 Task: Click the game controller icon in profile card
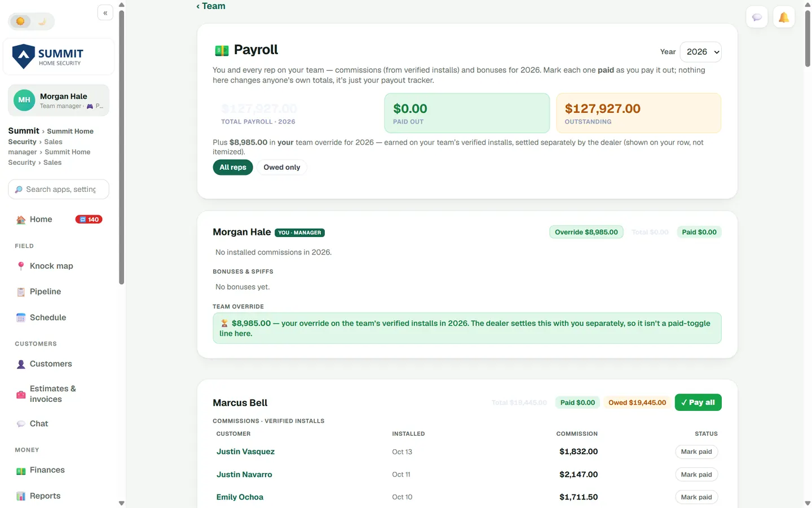pos(90,106)
